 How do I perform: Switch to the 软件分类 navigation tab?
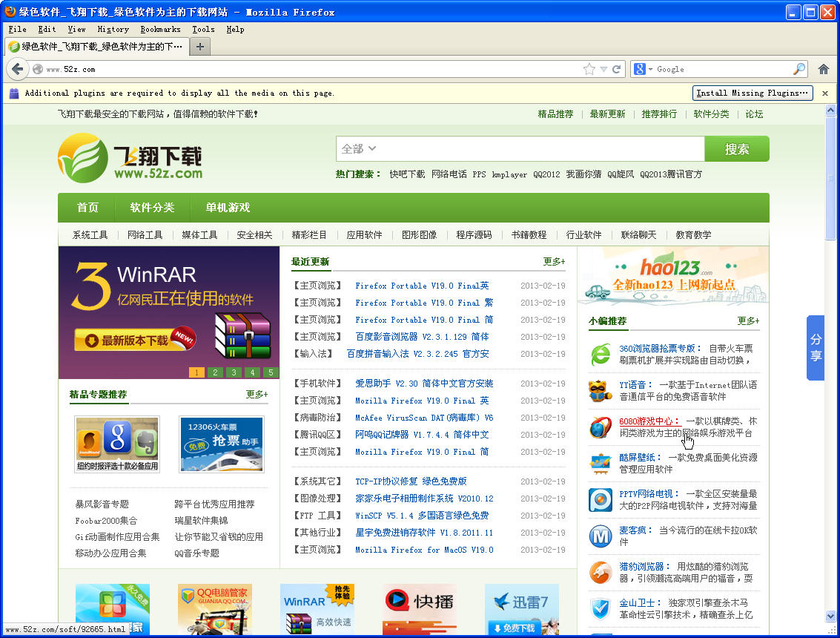tap(152, 208)
